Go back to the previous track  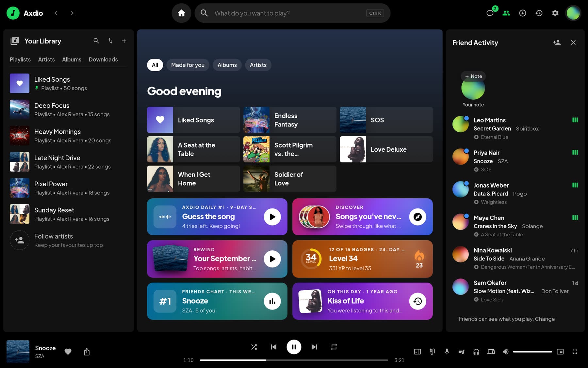(x=274, y=347)
